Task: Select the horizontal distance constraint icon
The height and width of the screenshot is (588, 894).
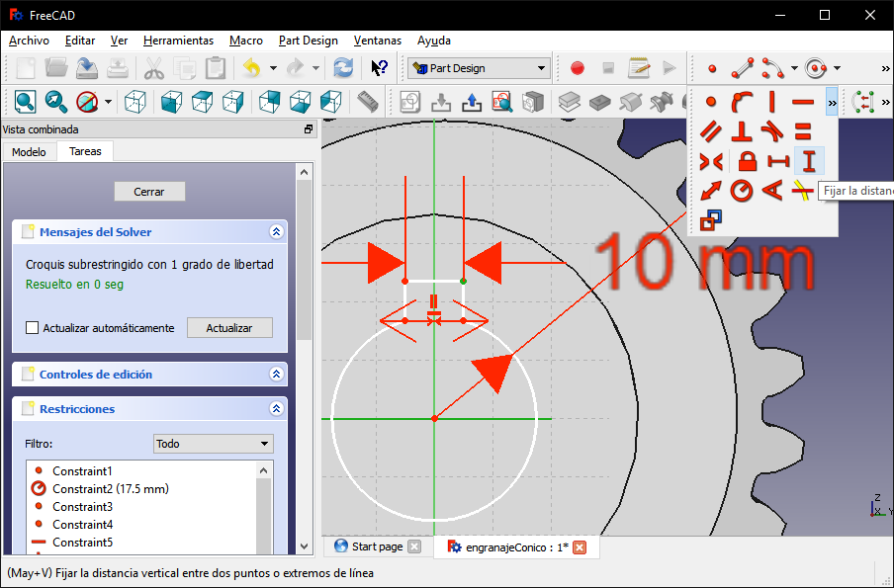Action: tap(778, 162)
